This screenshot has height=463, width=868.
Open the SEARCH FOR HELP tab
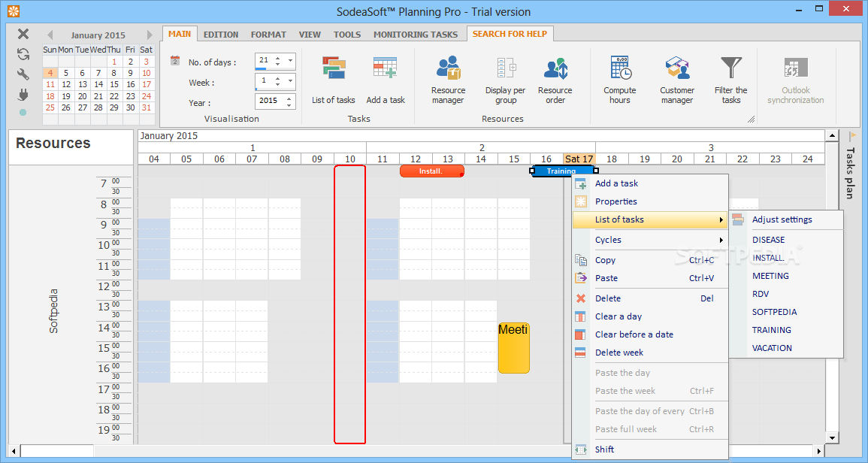point(510,34)
